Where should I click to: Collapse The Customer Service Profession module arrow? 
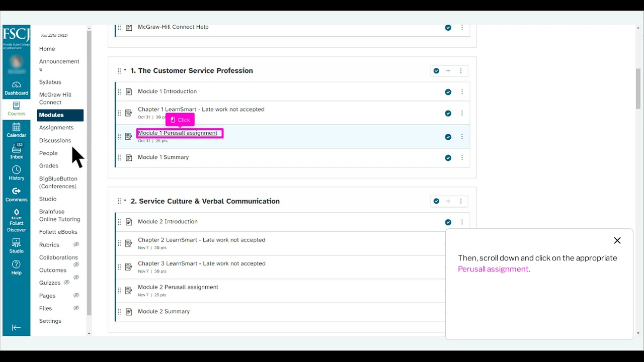125,70
